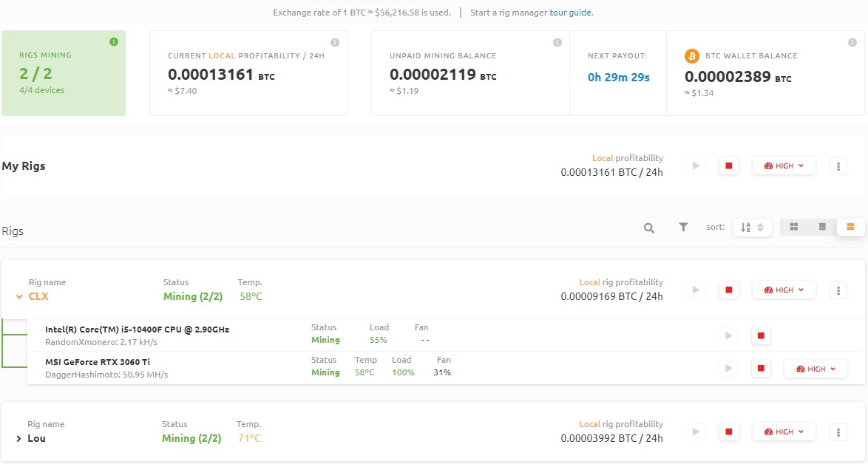Stop the CLX rig mining

(728, 290)
